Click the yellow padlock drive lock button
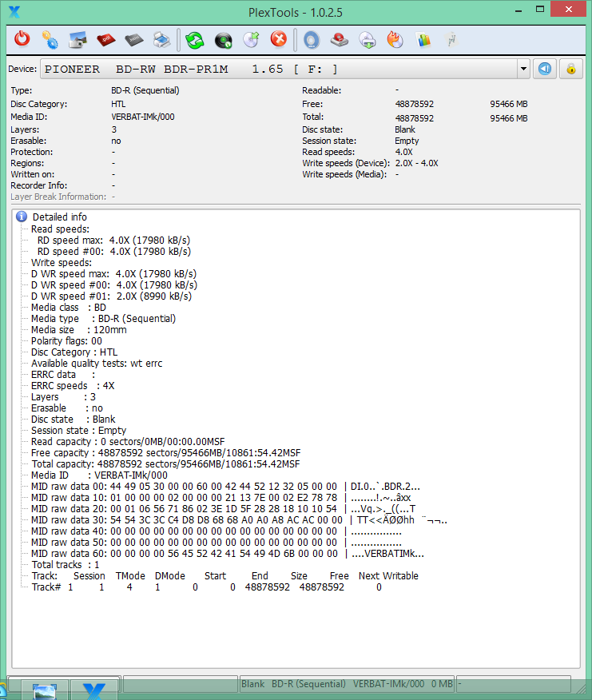Screen dimensions: 592x700 [571, 69]
